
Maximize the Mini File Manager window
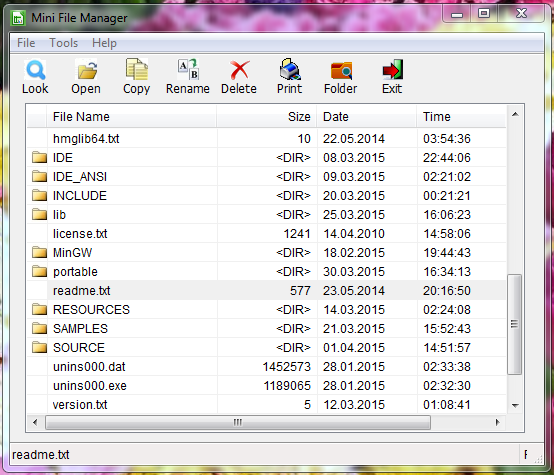coord(484,14)
